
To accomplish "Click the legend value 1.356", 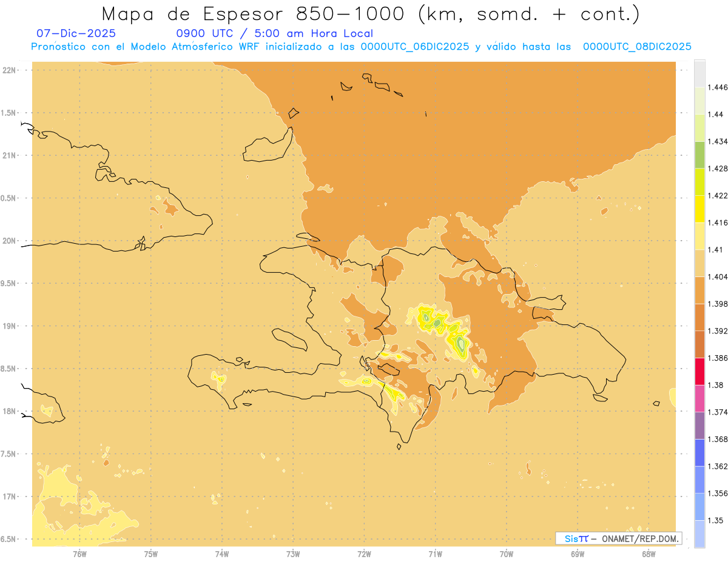I will (x=719, y=493).
